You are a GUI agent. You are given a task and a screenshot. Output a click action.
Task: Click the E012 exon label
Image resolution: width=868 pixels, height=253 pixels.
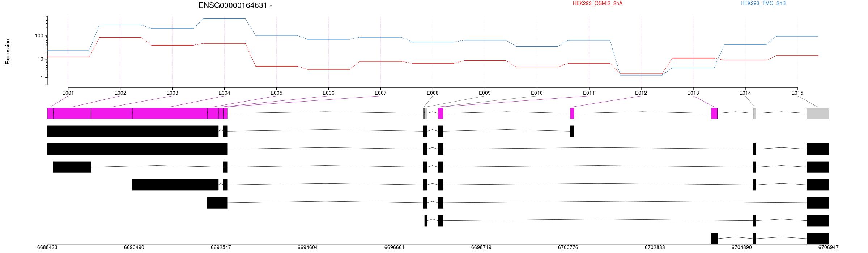641,93
